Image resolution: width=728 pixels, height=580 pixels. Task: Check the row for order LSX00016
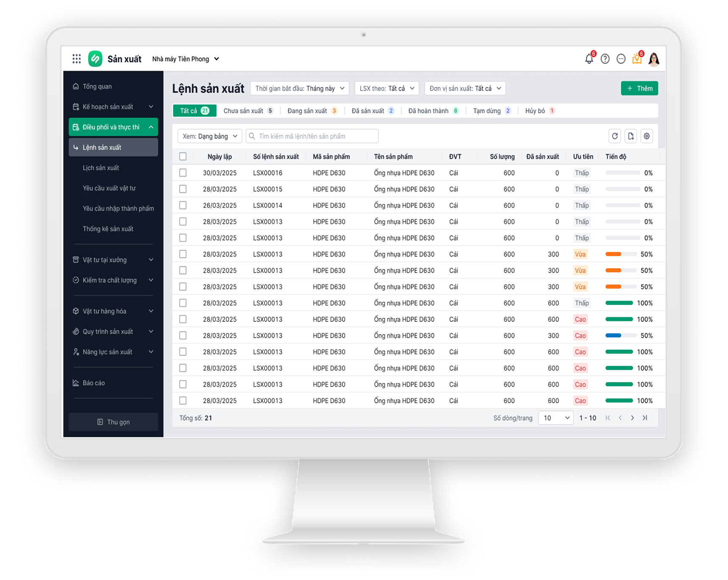point(183,173)
